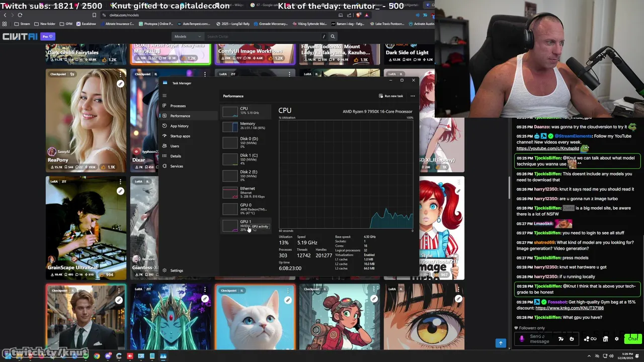The width and height of the screenshot is (644, 362).
Task: Click the civitai.com/models address bar
Action: 216,15
